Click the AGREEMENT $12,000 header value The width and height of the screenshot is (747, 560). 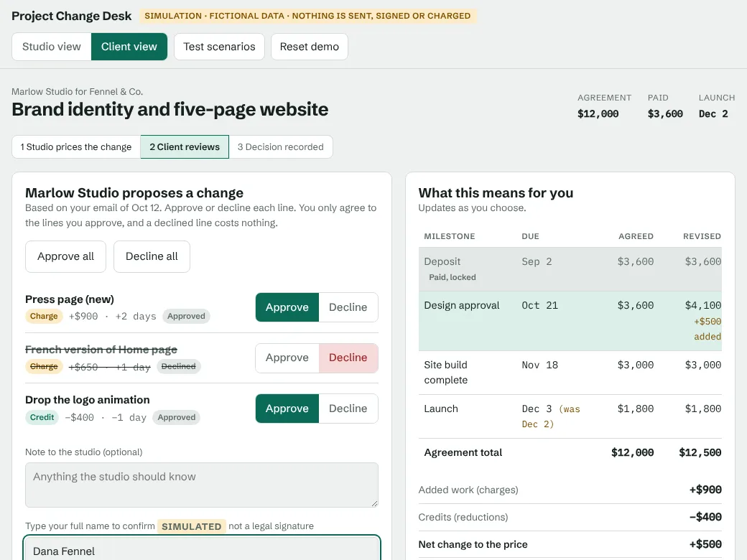(x=598, y=114)
